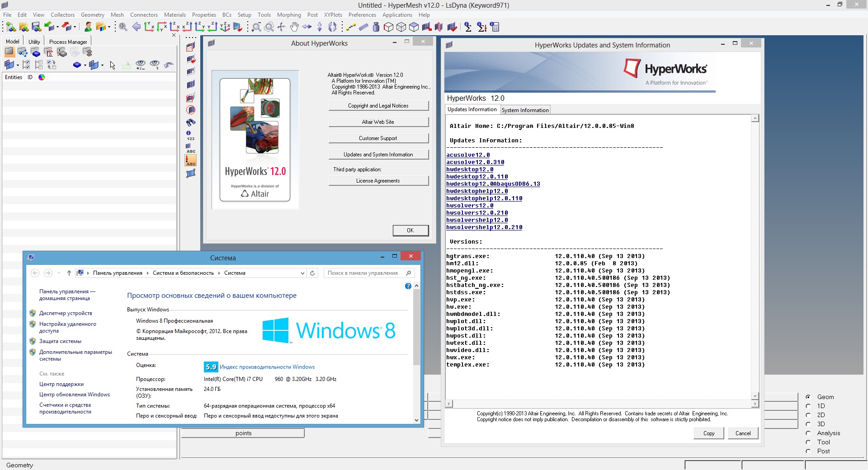
Task: Click the Isolate eye icon with 1
Action: pos(155,65)
